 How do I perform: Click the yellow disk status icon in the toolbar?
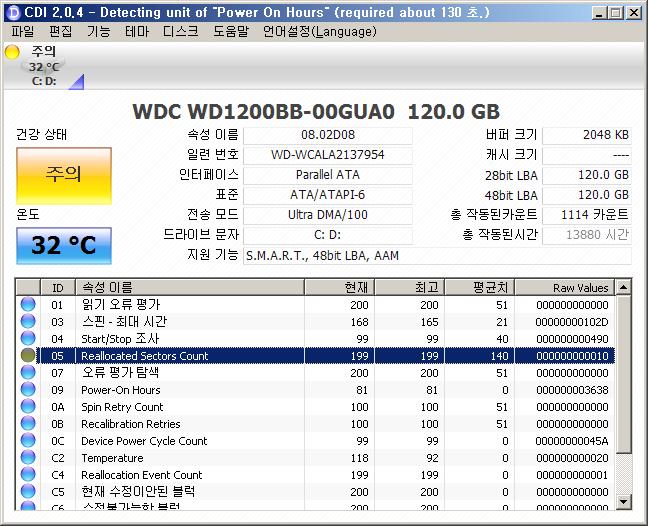tap(12, 52)
